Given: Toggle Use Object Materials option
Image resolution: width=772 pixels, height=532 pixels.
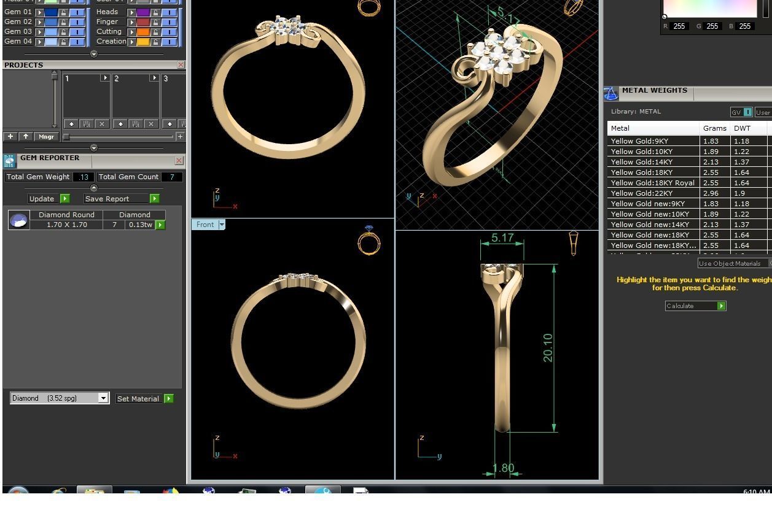Looking at the screenshot, I should pyautogui.click(x=735, y=263).
